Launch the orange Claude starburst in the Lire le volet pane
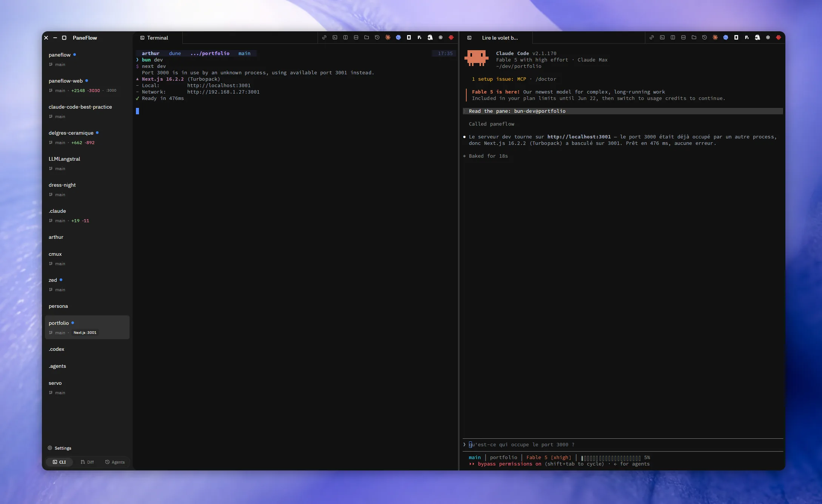The width and height of the screenshot is (822, 504). [x=715, y=38]
